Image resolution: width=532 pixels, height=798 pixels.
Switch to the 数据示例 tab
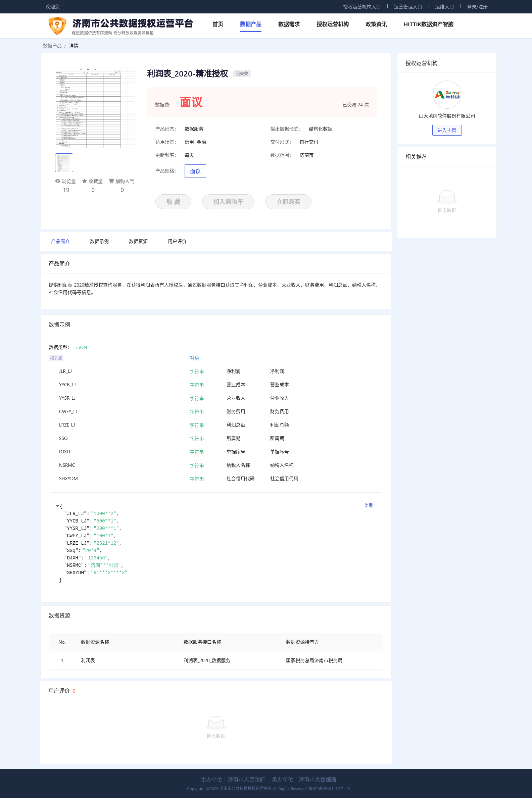pyautogui.click(x=99, y=242)
